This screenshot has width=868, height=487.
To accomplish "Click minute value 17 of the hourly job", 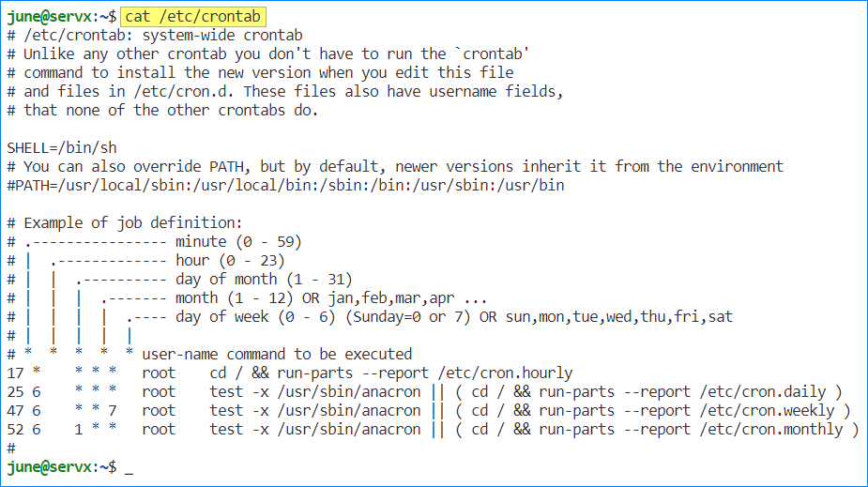I will click(x=15, y=373).
